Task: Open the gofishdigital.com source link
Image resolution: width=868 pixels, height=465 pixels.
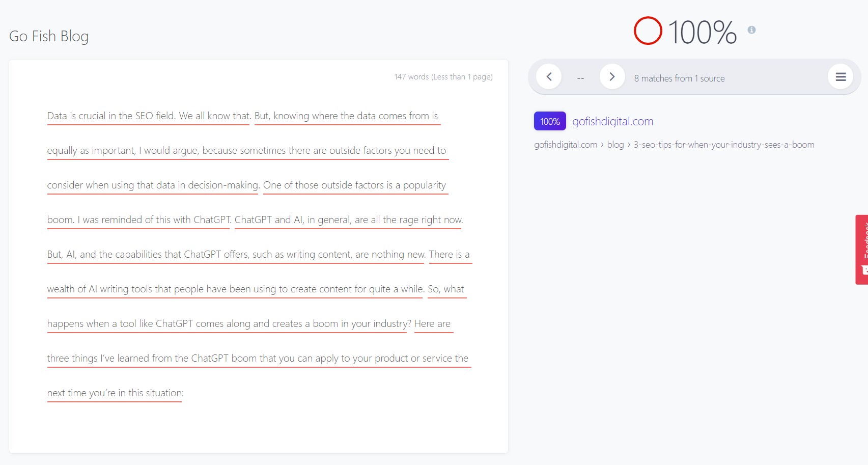Action: click(613, 121)
